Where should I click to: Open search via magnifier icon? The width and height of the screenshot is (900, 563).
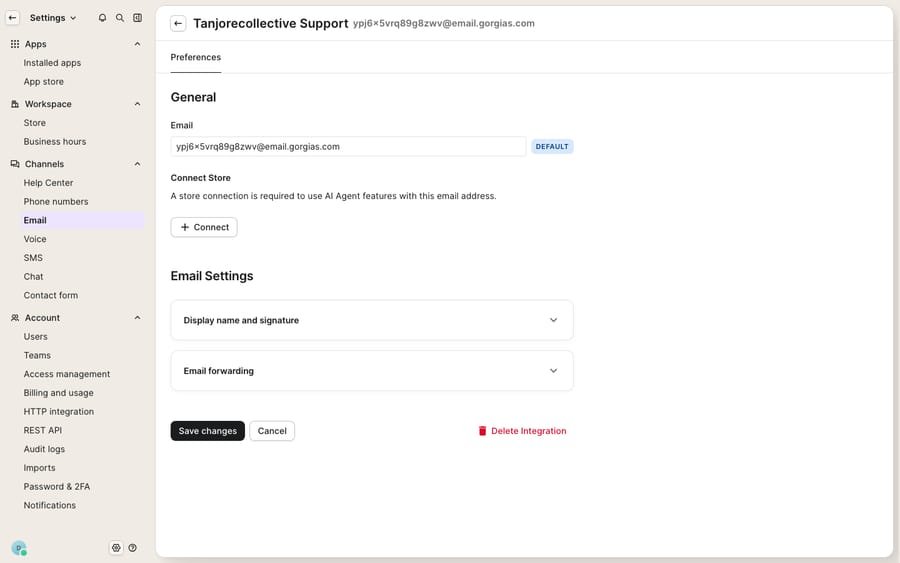(x=120, y=18)
